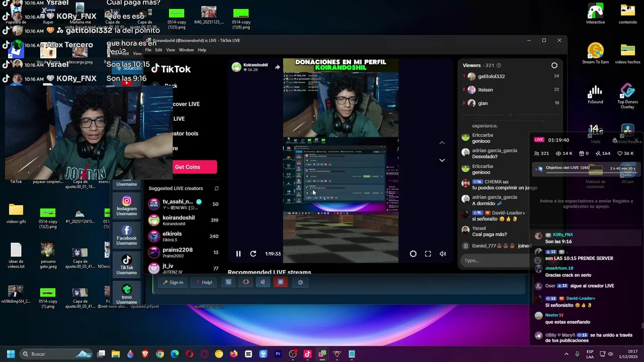Open suggested creator elkirols
The height and width of the screenshot is (362, 644).
(184, 236)
